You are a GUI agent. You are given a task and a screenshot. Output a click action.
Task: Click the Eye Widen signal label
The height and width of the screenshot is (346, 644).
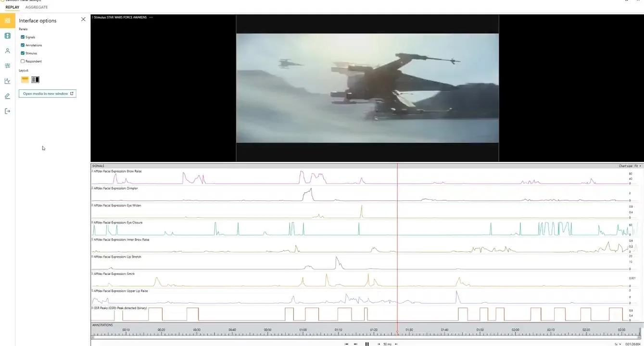pyautogui.click(x=118, y=205)
